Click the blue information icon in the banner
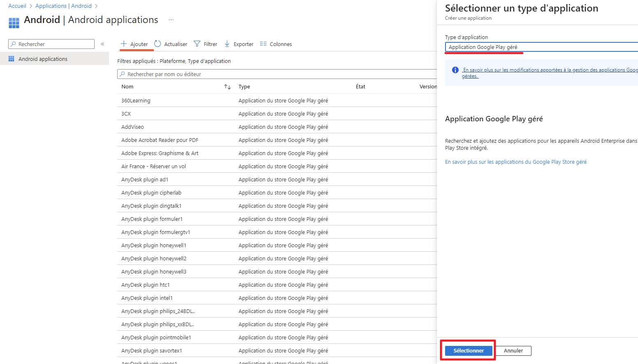 455,70
